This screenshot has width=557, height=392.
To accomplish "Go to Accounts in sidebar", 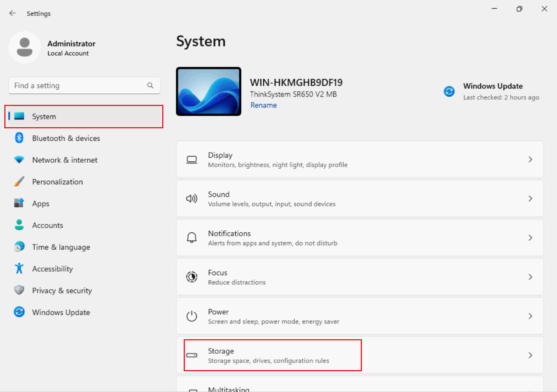I will click(x=47, y=225).
